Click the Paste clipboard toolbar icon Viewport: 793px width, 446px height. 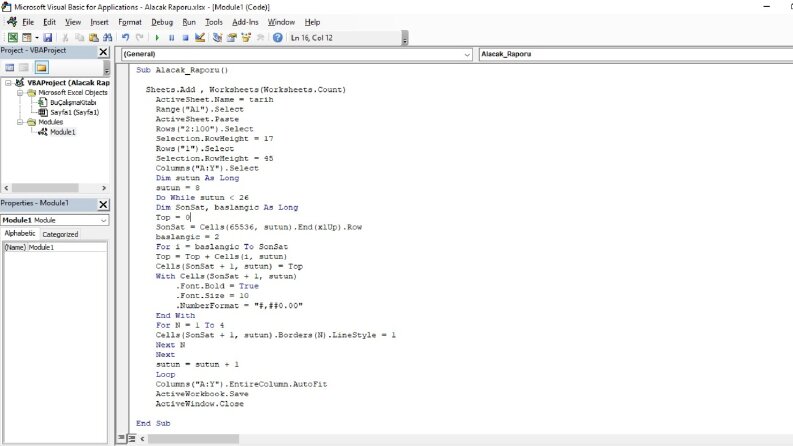[x=94, y=37]
